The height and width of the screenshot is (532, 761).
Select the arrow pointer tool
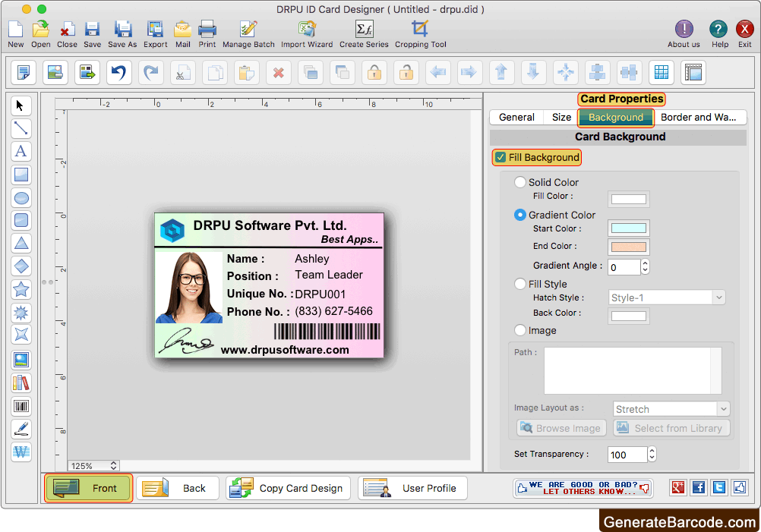[x=21, y=105]
